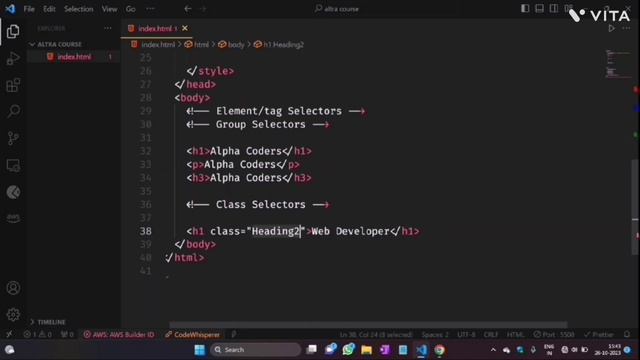Image resolution: width=640 pixels, height=360 pixels.
Task: Click the Heading2 class value on line 38
Action: (276, 231)
